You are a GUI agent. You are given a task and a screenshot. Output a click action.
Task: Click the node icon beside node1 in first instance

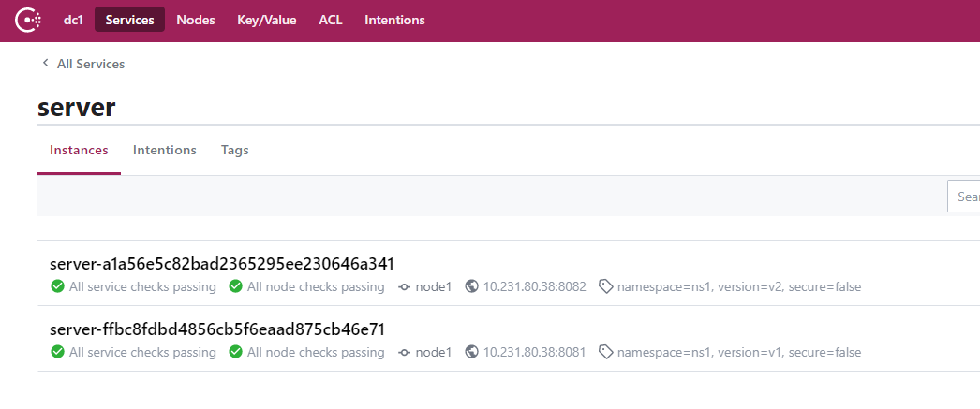pyautogui.click(x=405, y=287)
